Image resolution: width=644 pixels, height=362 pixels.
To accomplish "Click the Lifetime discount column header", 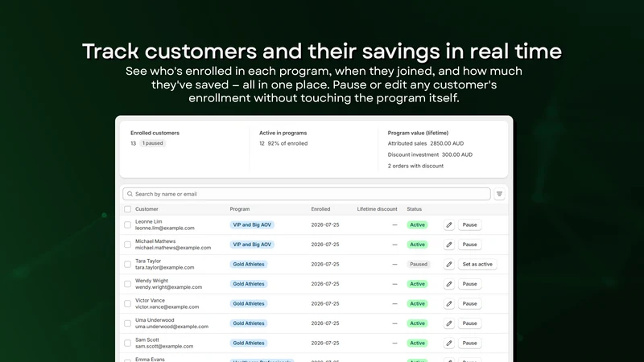I will pos(377,209).
